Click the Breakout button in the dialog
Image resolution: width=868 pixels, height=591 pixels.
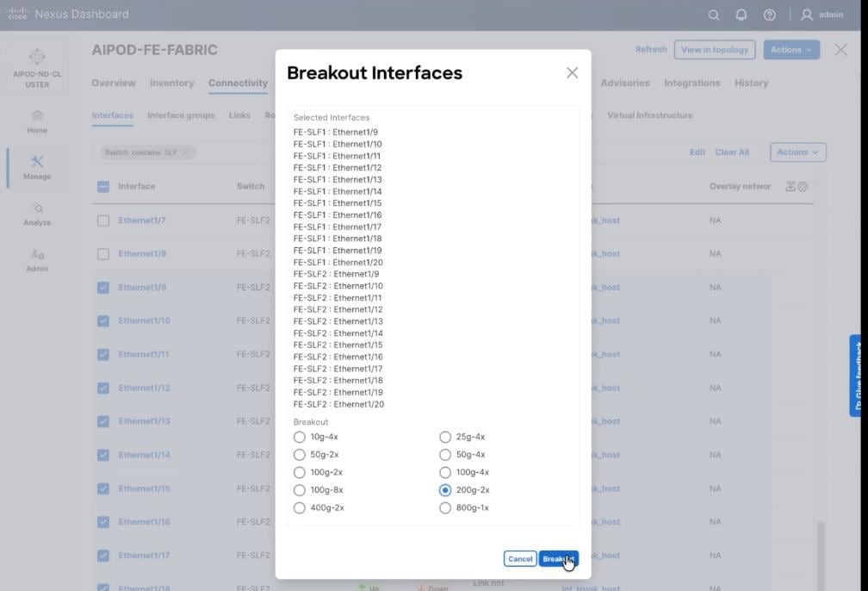558,558
